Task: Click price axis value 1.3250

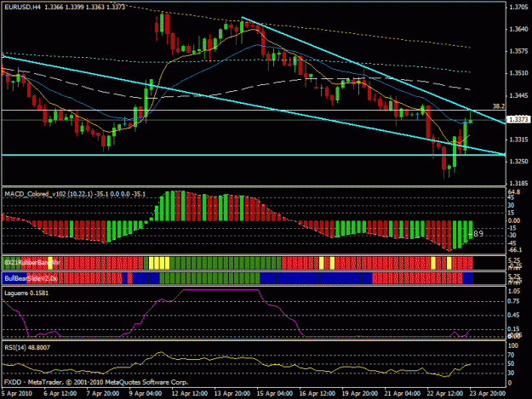Action: click(x=518, y=162)
